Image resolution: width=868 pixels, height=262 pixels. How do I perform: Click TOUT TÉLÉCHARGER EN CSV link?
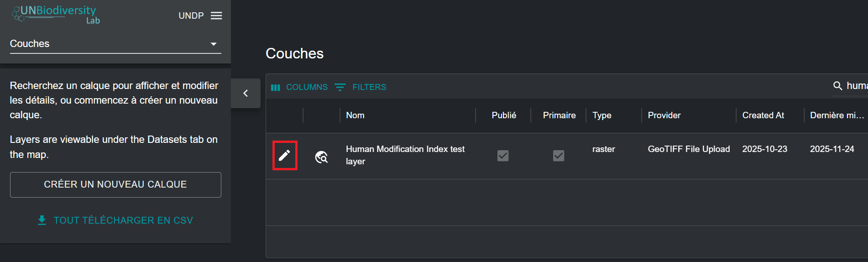[123, 220]
